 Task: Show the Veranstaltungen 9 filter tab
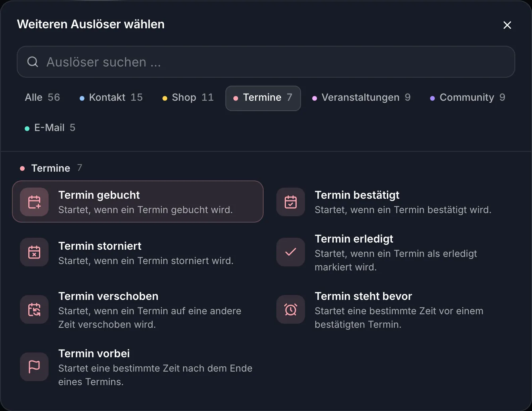(x=361, y=98)
